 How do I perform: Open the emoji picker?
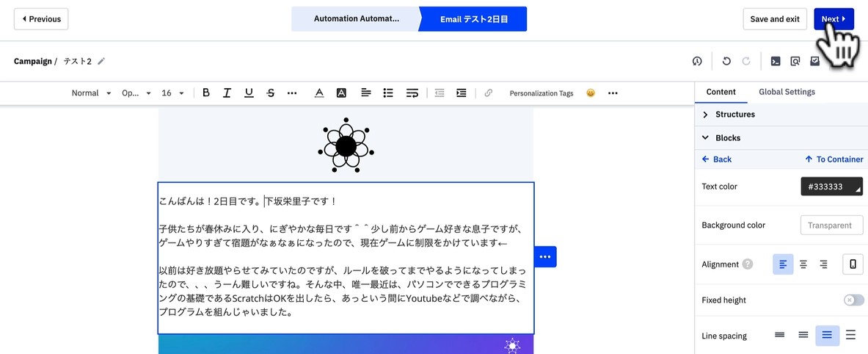coord(591,93)
